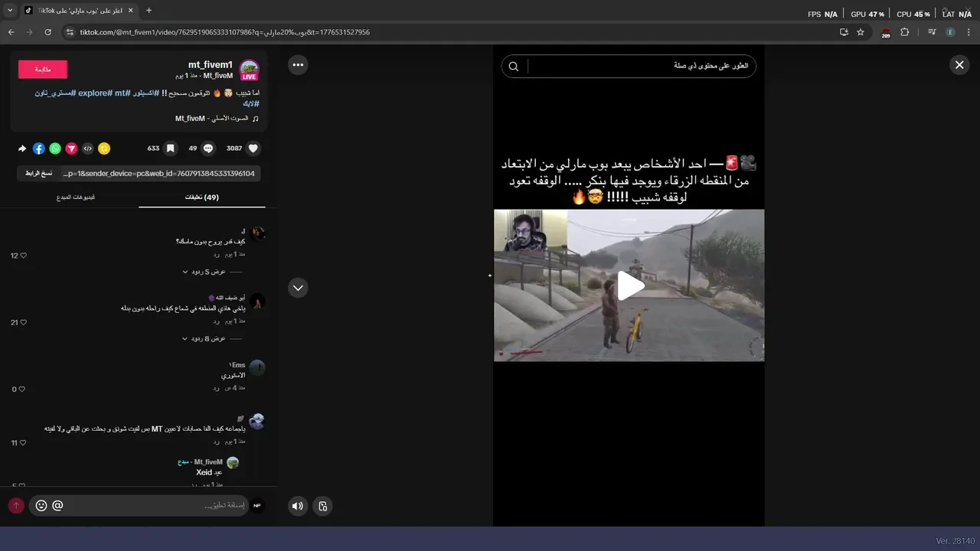Screen dimensions: 980x551
Task: Open the Chrome profile avatar
Action: click(950, 32)
